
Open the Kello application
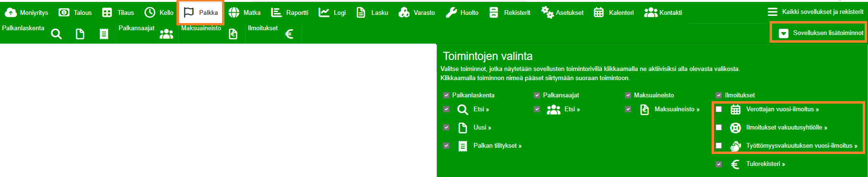click(159, 12)
